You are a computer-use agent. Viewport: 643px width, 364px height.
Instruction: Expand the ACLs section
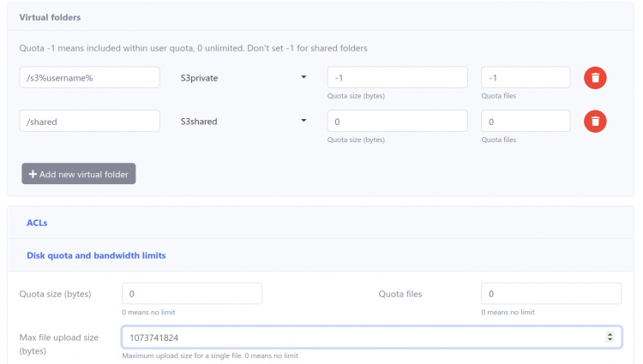(37, 223)
